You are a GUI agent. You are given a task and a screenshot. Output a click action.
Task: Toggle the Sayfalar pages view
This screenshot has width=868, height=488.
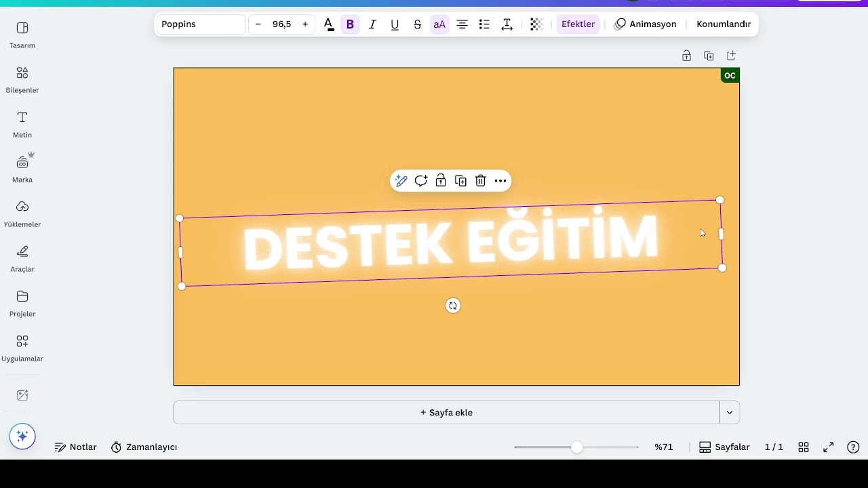click(x=724, y=447)
